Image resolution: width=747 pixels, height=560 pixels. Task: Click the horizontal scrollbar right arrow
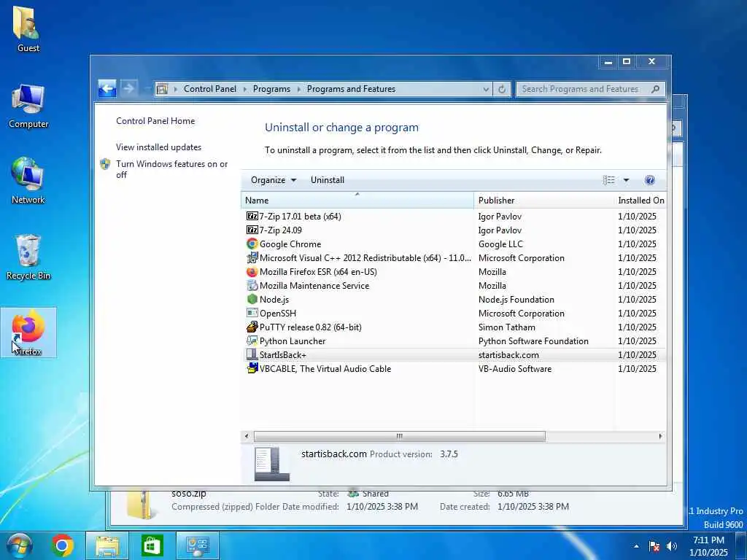pos(660,436)
